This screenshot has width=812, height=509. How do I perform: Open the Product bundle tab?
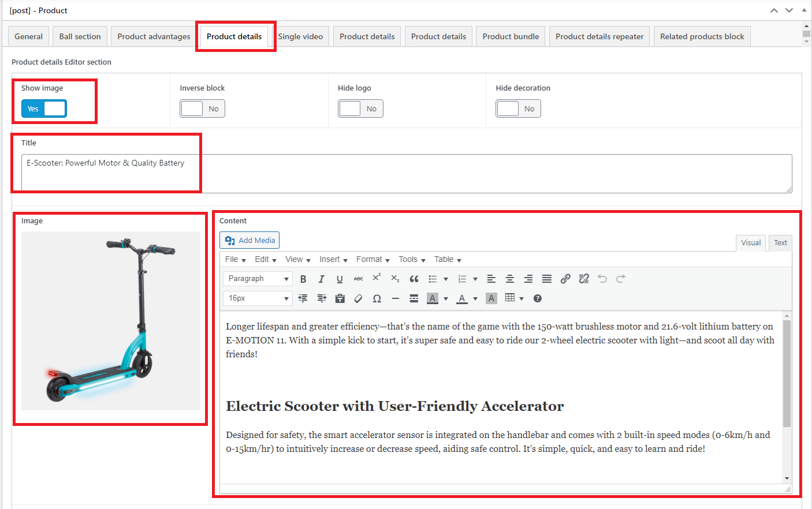[x=511, y=36]
